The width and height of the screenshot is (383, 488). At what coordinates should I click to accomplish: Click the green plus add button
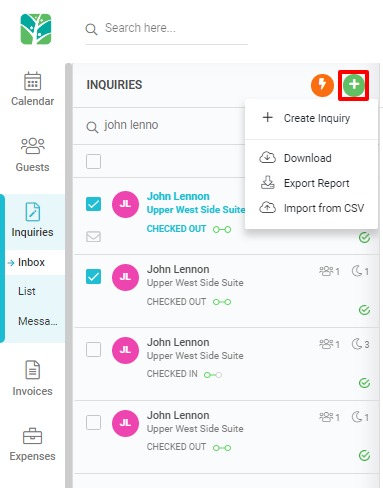(x=354, y=85)
